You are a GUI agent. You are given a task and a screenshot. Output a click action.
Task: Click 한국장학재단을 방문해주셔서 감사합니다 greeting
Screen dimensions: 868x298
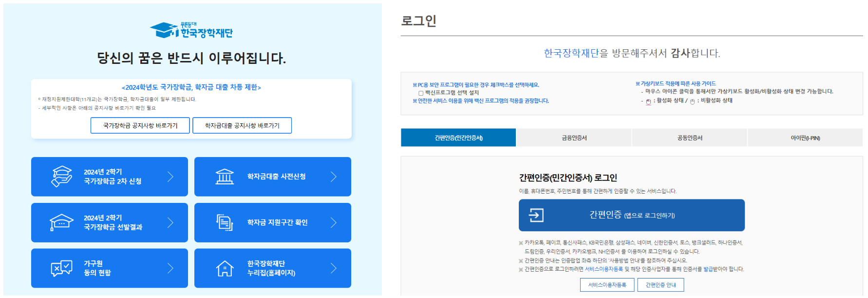[x=632, y=53]
